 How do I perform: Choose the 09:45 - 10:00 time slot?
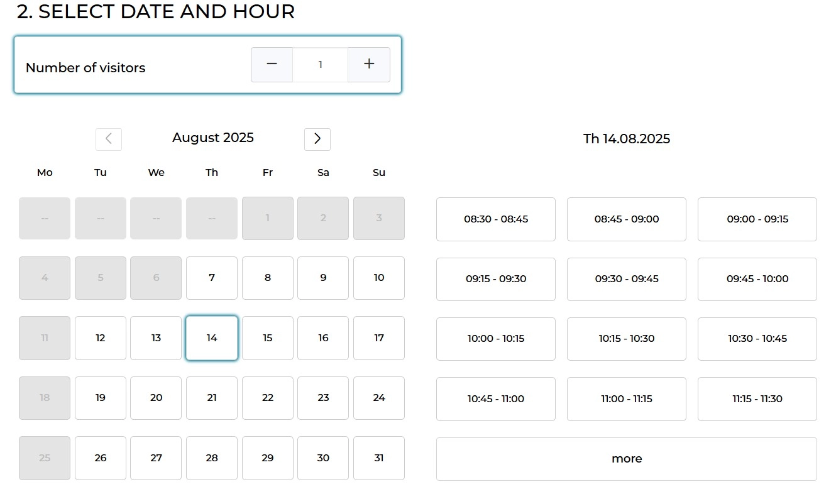(757, 279)
